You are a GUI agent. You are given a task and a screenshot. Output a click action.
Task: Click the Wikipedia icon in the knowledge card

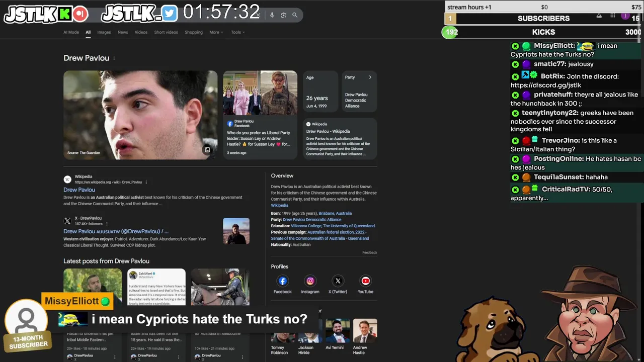(308, 124)
